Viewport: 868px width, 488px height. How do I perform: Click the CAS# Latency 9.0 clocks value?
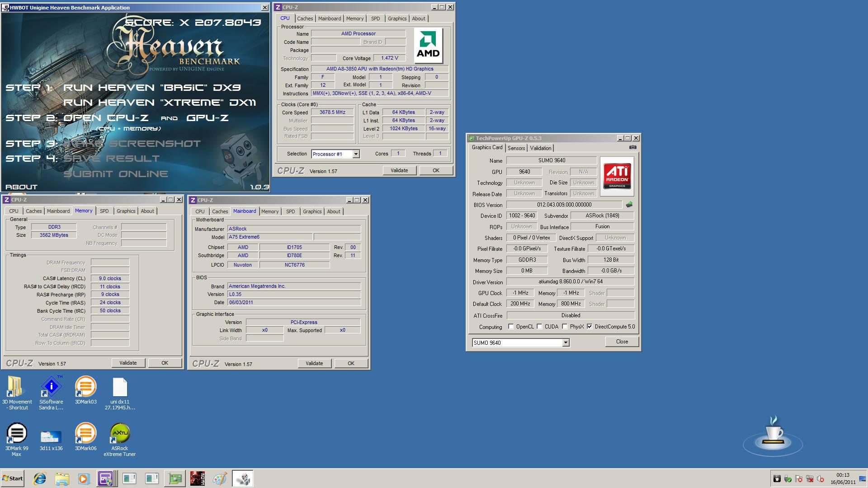(x=110, y=278)
